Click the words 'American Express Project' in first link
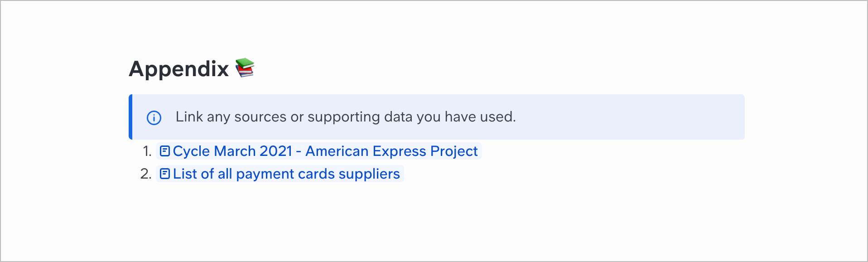868x262 pixels. [391, 151]
